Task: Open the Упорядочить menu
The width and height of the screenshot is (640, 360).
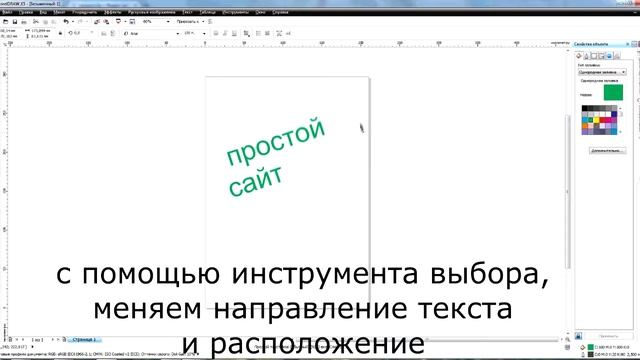Action: [84, 12]
